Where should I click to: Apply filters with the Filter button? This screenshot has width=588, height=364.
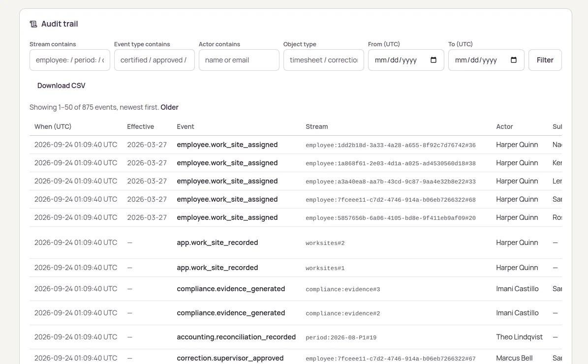pos(545,60)
